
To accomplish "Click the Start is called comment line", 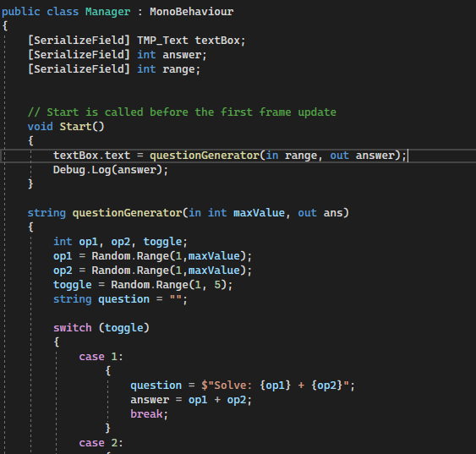I will pos(182,112).
